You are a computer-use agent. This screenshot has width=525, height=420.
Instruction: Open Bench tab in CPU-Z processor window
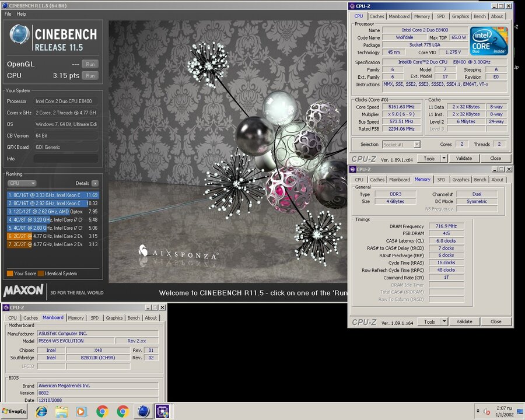480,16
